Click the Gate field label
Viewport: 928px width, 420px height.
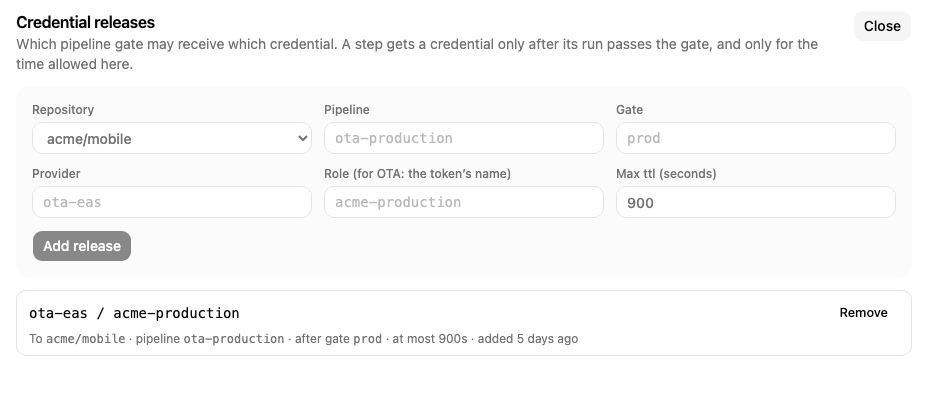pyautogui.click(x=629, y=110)
